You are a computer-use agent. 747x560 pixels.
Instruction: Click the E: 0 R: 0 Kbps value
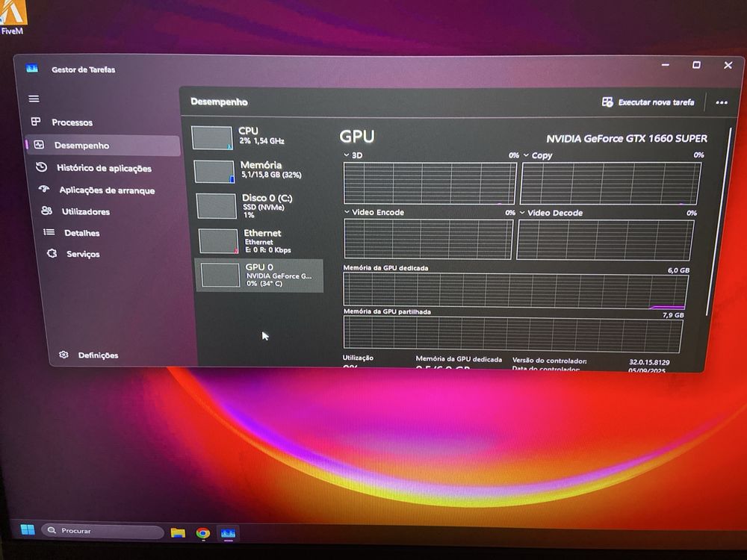pos(268,249)
